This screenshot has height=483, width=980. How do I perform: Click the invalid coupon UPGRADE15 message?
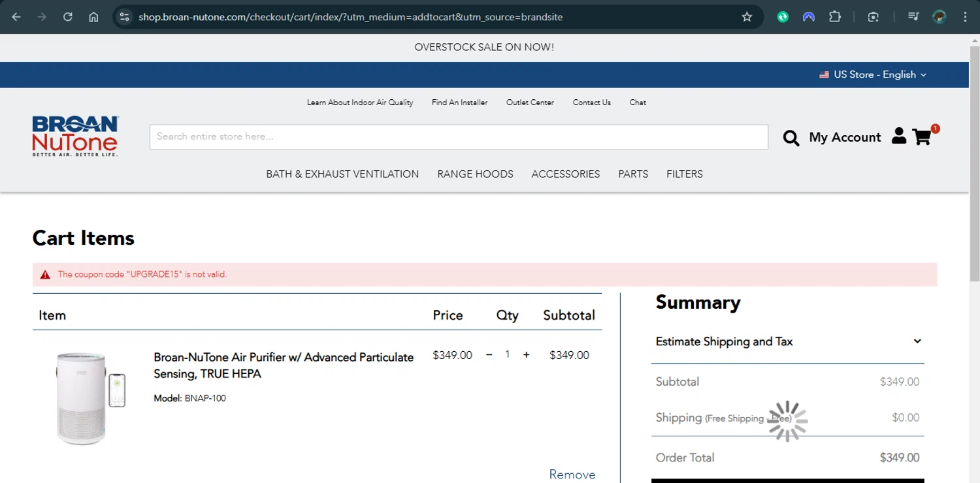coord(142,275)
